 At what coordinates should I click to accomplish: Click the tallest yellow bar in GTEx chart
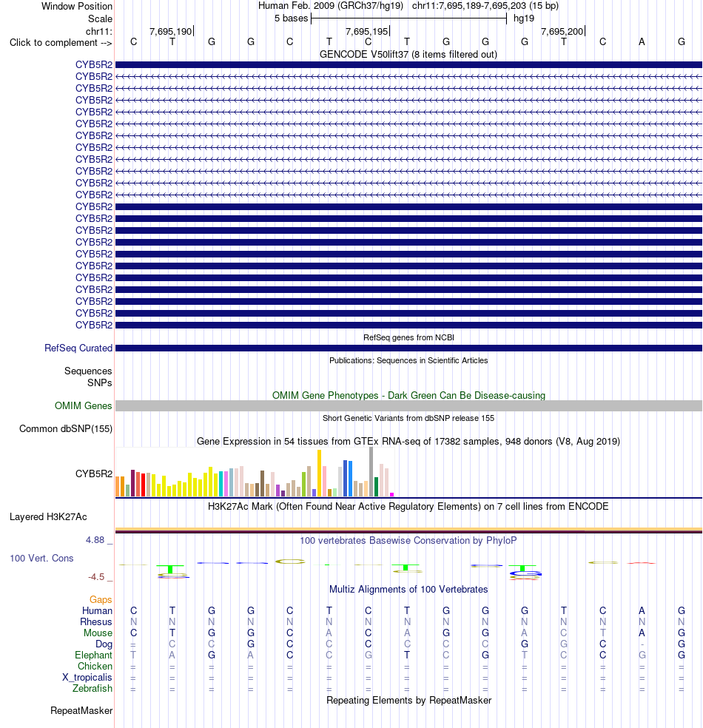[319, 473]
